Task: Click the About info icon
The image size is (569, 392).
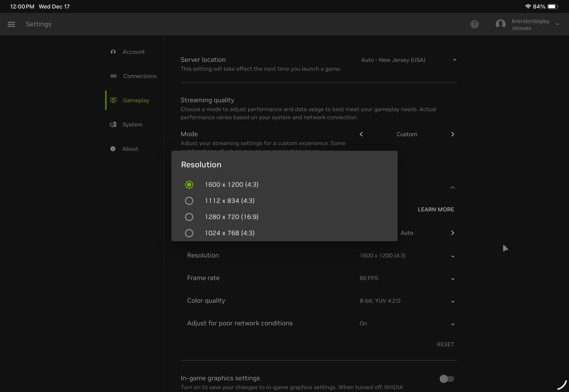Action: (x=113, y=149)
